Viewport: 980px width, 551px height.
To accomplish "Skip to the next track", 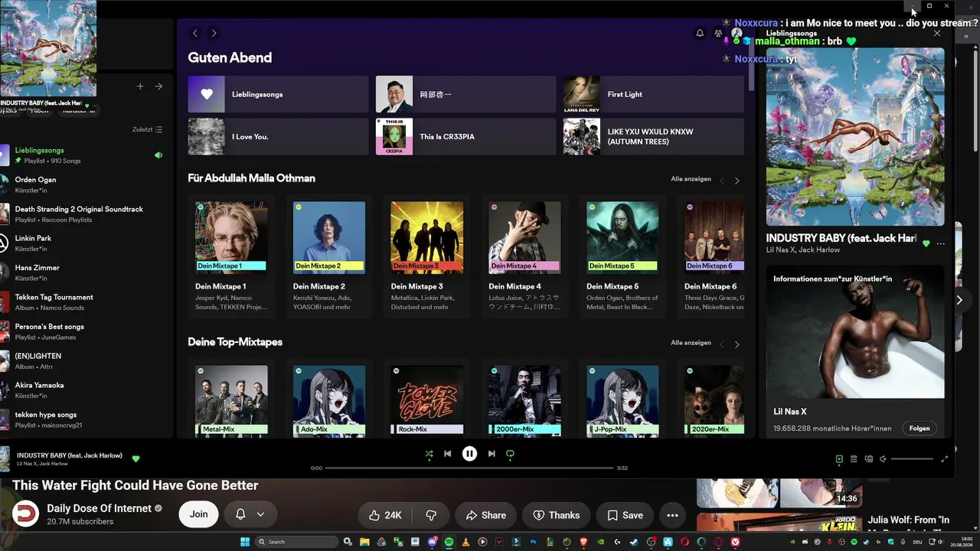I will coord(492,454).
